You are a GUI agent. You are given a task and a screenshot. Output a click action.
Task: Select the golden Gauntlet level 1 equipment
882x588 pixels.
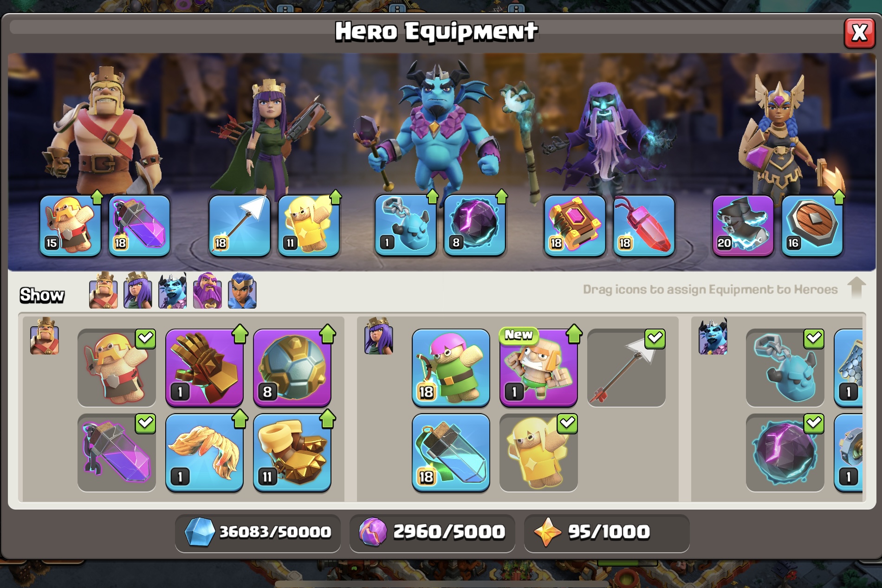(204, 367)
